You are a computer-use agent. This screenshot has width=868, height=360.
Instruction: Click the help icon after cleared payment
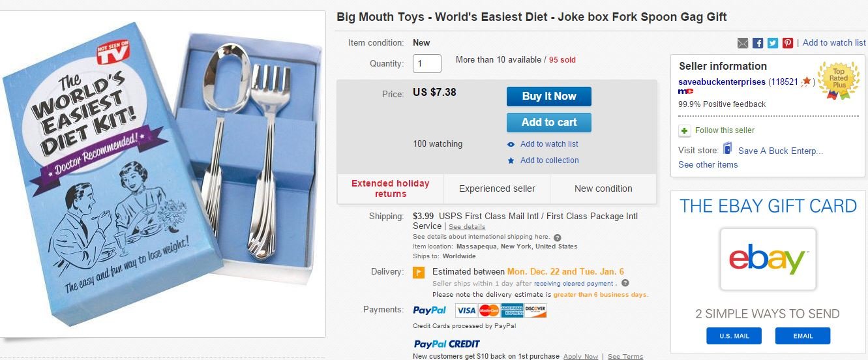(x=625, y=284)
